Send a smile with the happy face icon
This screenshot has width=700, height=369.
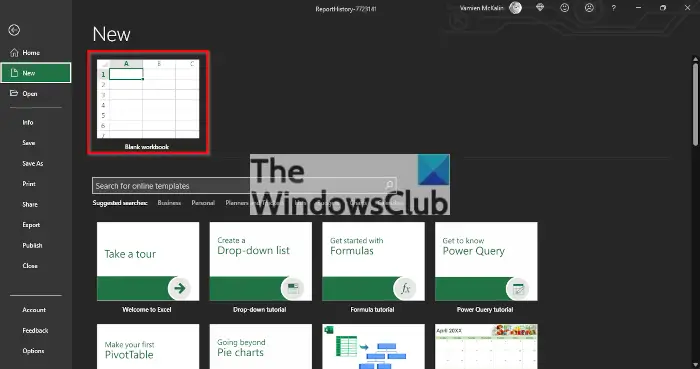point(565,8)
